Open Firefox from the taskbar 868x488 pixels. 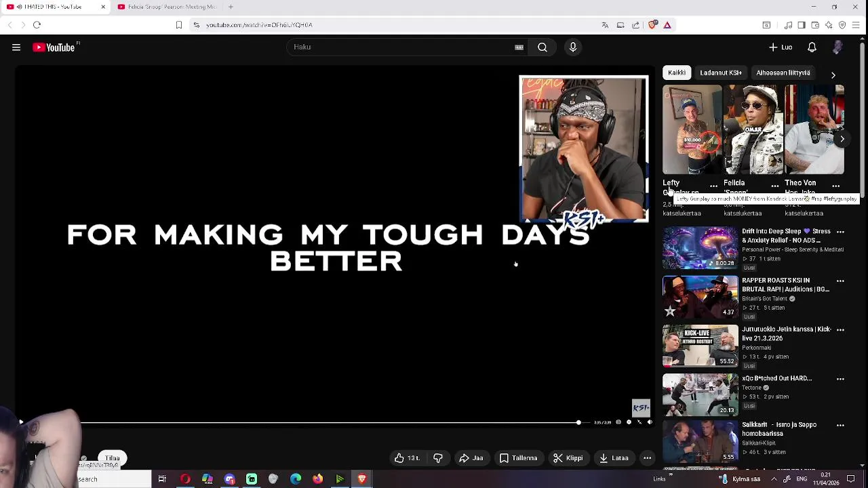317,479
